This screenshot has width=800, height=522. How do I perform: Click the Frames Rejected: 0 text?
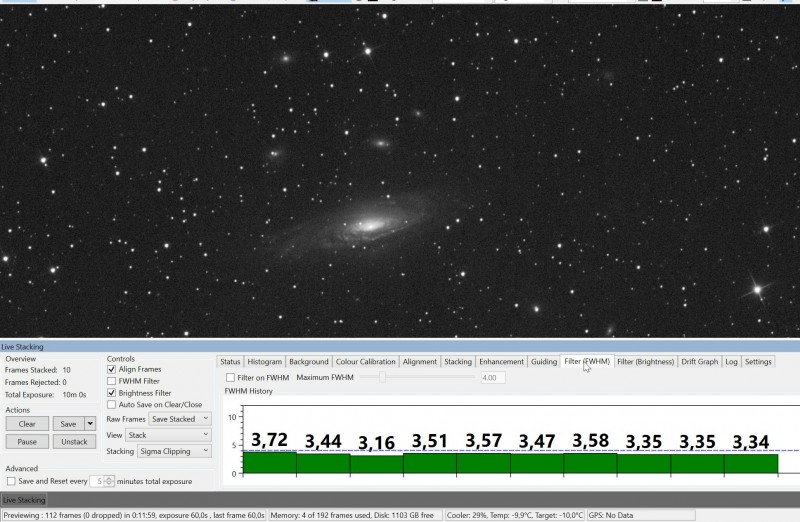[x=36, y=382]
